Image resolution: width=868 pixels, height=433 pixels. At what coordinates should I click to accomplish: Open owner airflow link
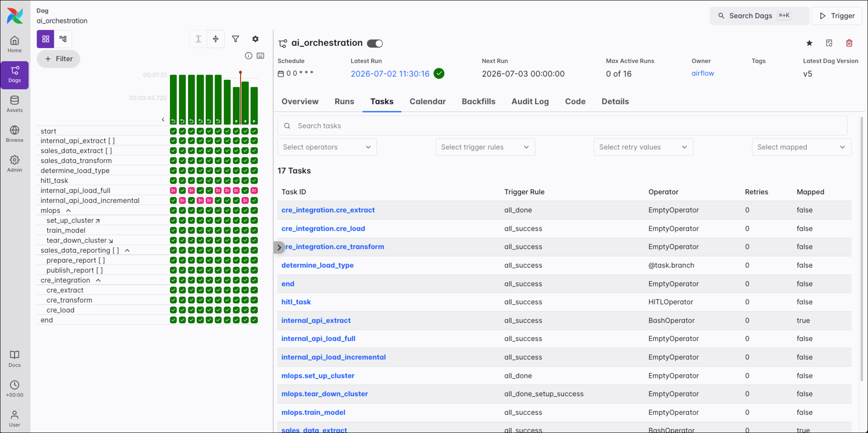pos(703,73)
